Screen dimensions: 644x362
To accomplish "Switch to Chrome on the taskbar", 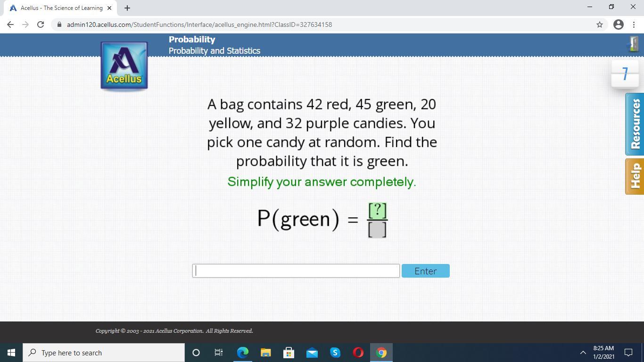I will (x=381, y=353).
